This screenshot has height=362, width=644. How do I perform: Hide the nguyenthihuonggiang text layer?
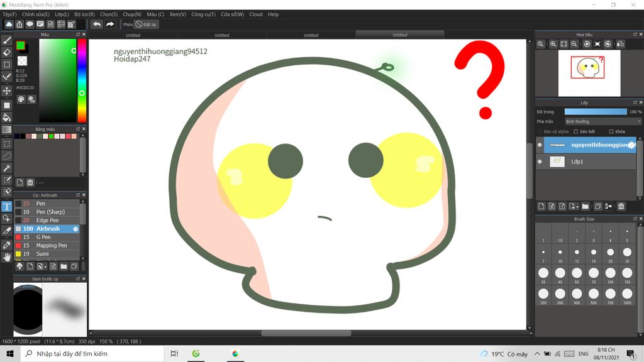(540, 145)
